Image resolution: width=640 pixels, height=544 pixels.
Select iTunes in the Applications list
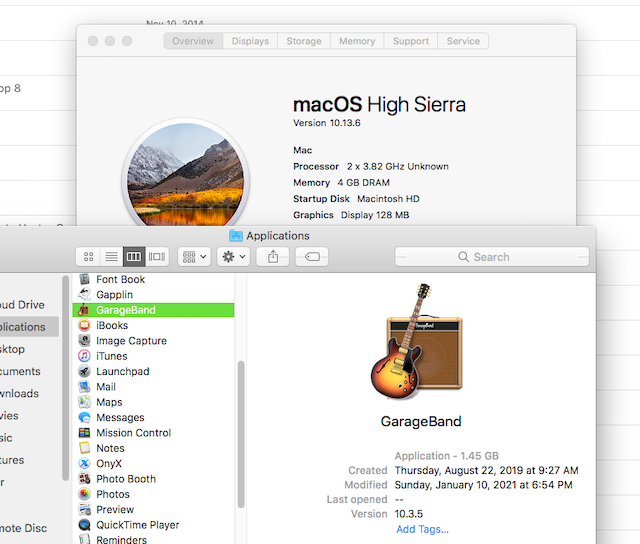click(x=111, y=356)
